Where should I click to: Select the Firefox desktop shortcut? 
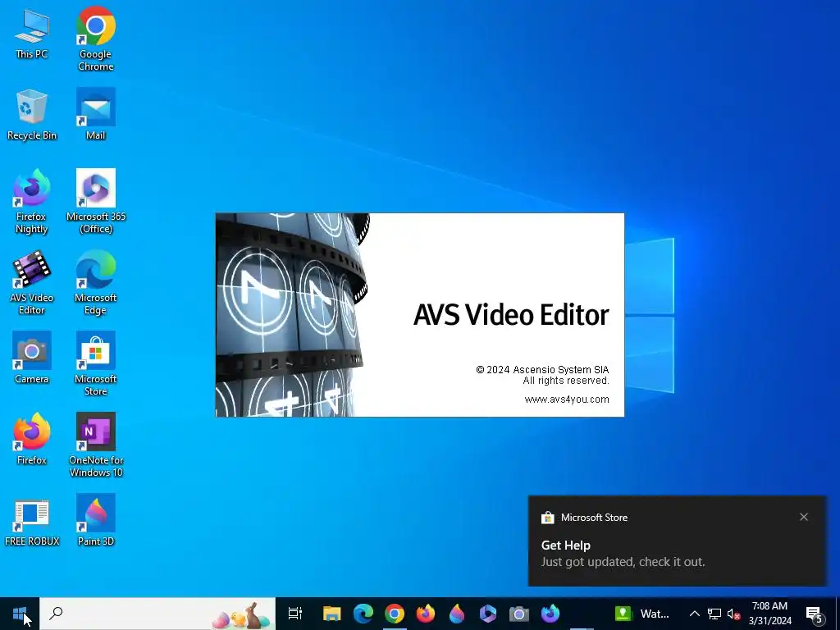[x=32, y=440]
